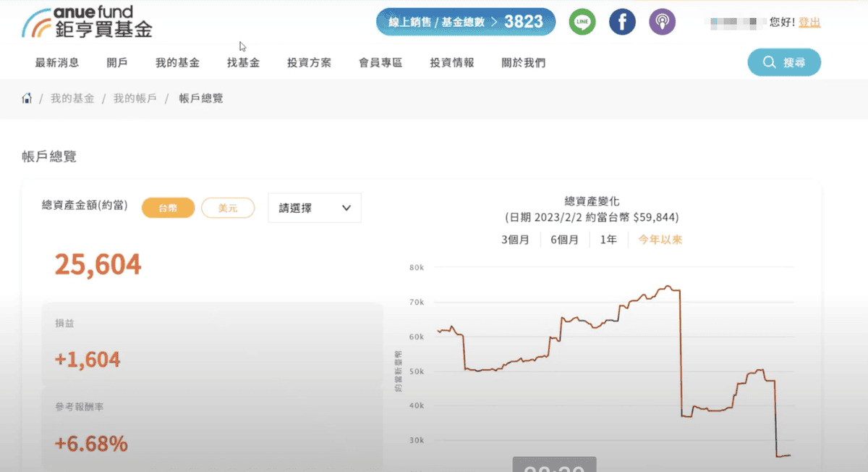Click 帳戶總覽 breadcrumb text
868x472 pixels.
click(x=201, y=98)
